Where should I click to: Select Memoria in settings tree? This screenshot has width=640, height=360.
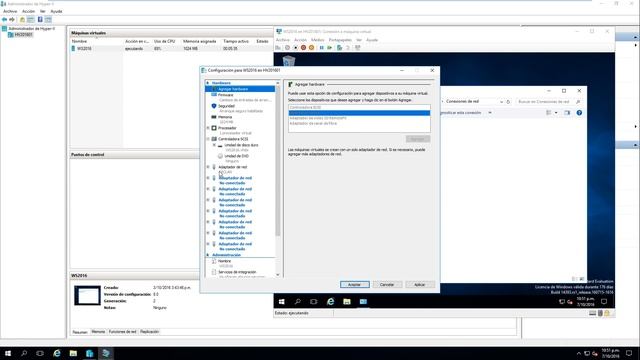coord(225,117)
